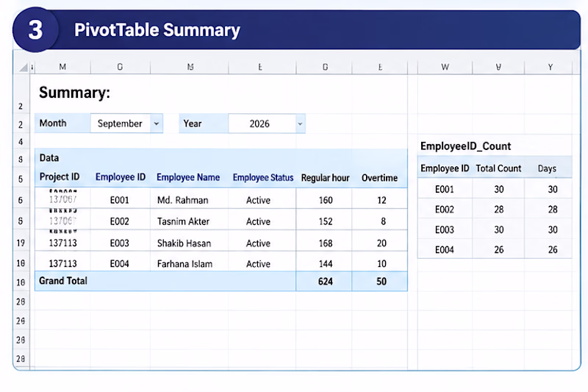The image size is (588, 392).
Task: Select Total Count 28 for E002
Action: (499, 210)
